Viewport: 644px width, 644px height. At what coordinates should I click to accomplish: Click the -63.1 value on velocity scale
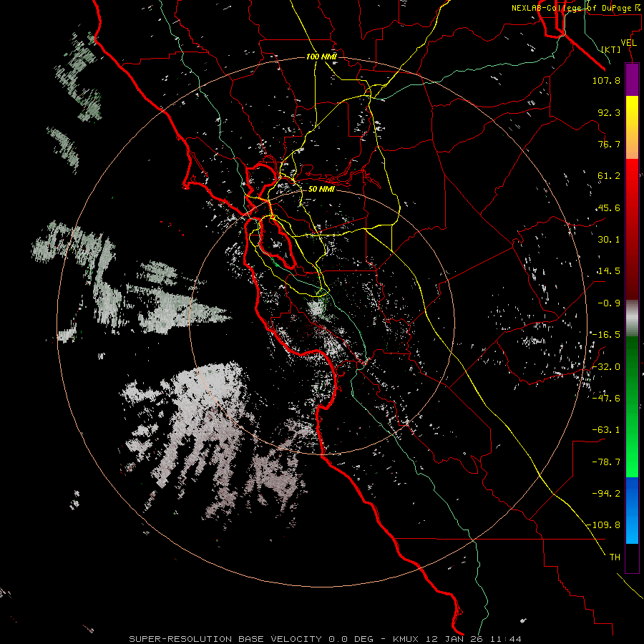[606, 430]
